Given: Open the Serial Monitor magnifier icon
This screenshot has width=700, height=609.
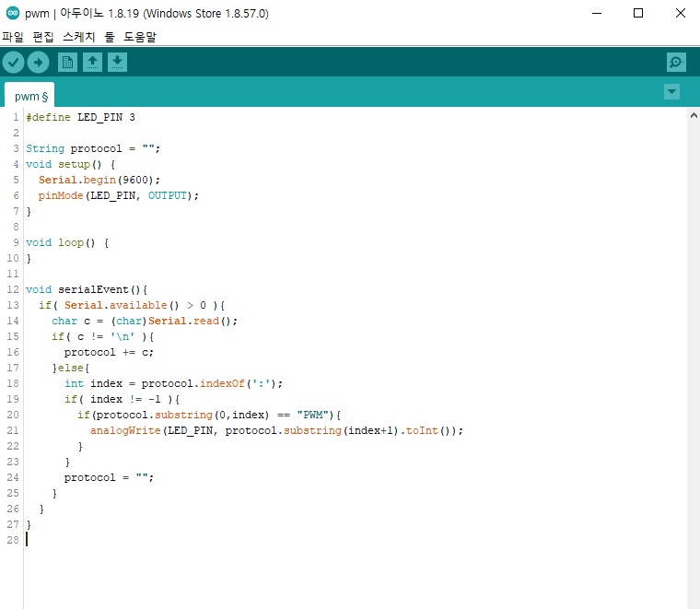Looking at the screenshot, I should [x=676, y=62].
